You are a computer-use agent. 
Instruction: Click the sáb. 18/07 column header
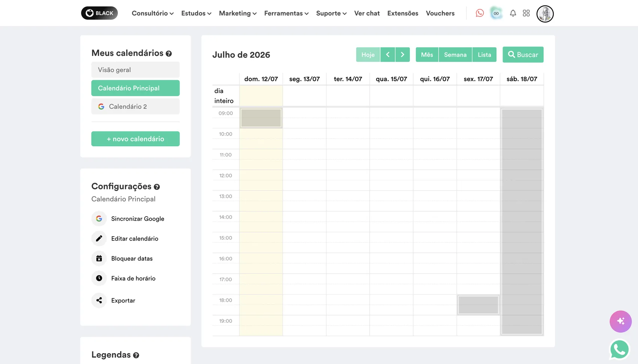[522, 79]
